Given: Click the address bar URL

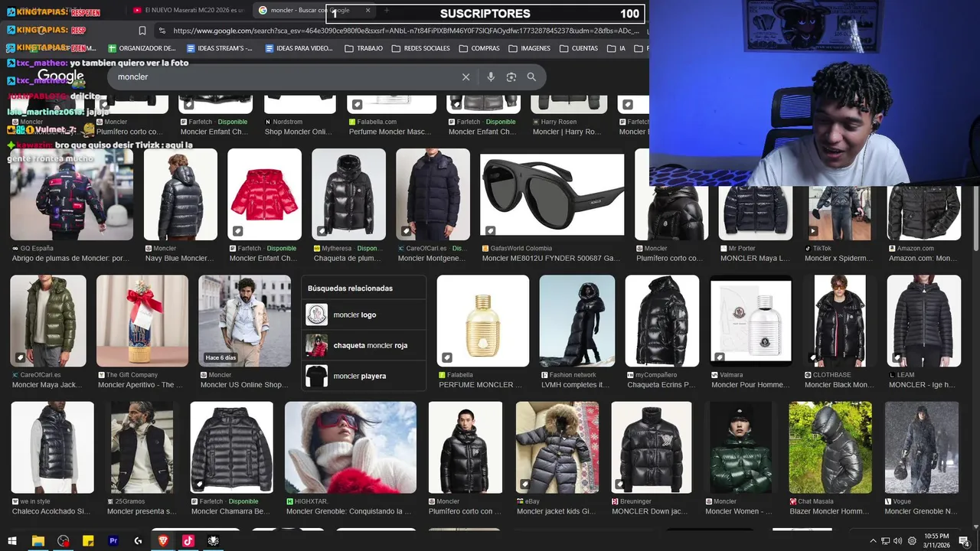Looking at the screenshot, I should pyautogui.click(x=406, y=31).
